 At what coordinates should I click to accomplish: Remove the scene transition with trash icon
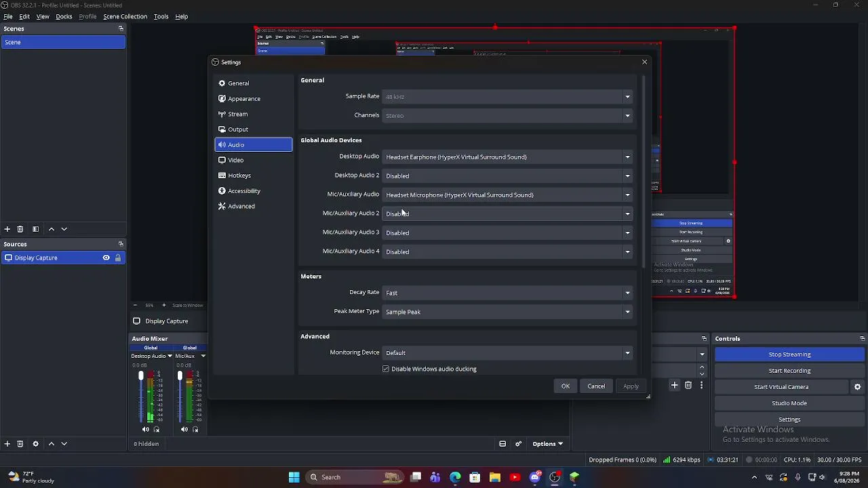[x=688, y=386]
